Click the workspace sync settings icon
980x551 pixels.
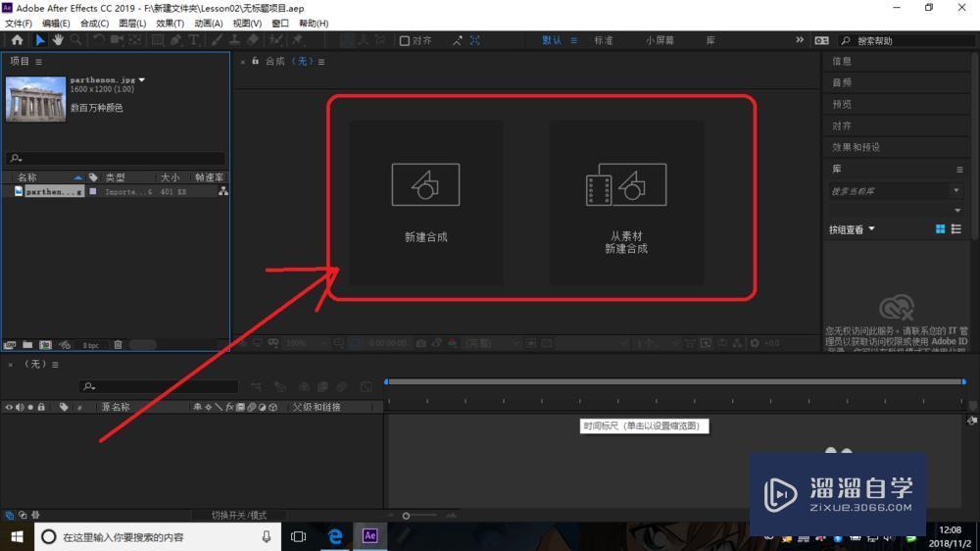(821, 40)
